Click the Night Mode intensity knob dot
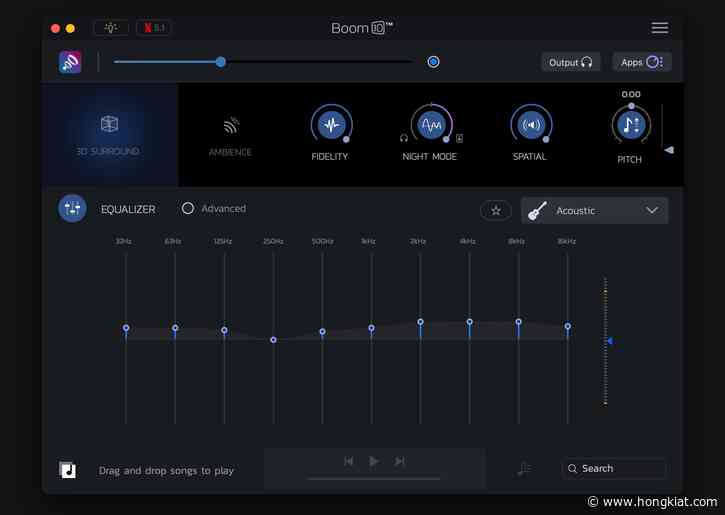Screen dimensions: 725x515 click(x=446, y=139)
